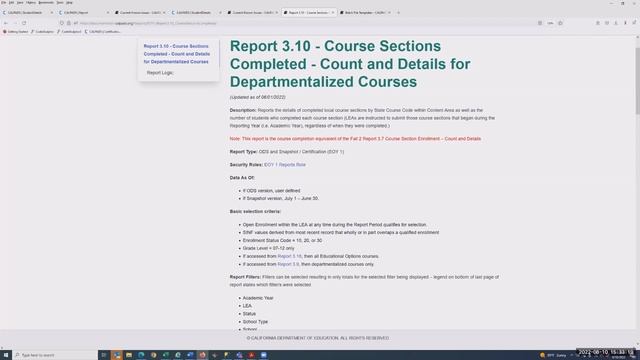Click the 'Grade Level = 07-12 only' bullet
640x360 pixels.
[268, 248]
